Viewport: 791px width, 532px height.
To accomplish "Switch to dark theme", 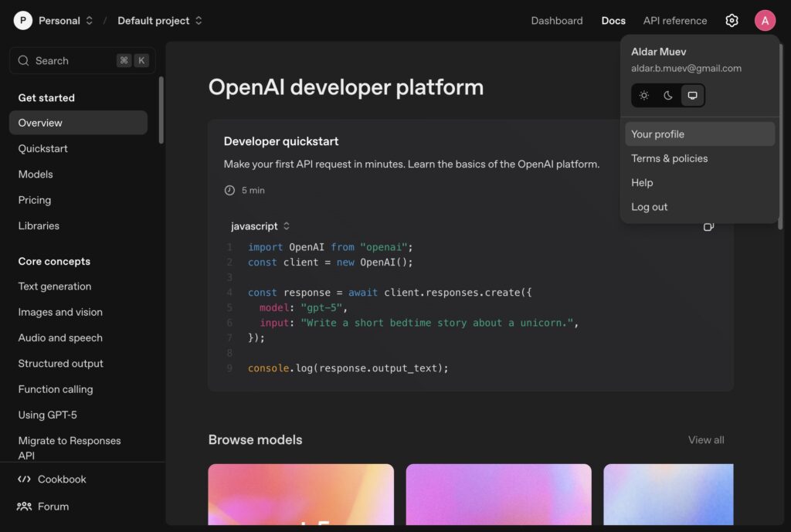I will click(668, 96).
